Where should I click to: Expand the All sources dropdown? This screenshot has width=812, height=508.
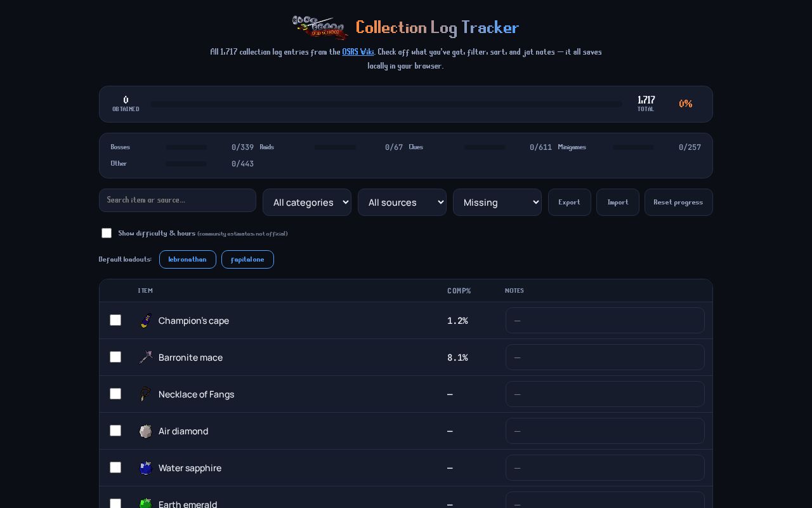pyautogui.click(x=402, y=202)
